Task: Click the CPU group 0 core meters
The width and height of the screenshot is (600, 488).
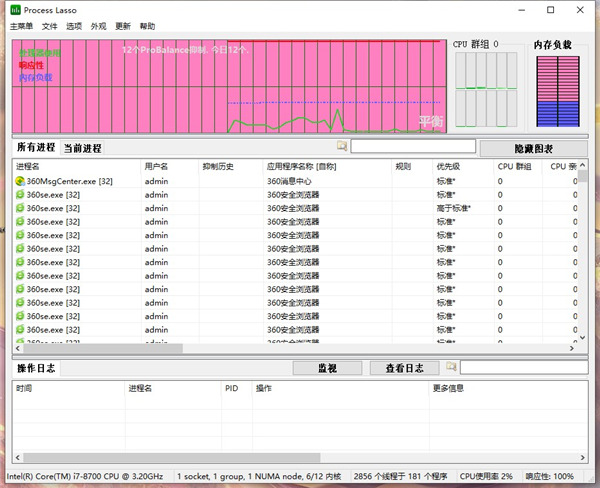Action: point(485,91)
